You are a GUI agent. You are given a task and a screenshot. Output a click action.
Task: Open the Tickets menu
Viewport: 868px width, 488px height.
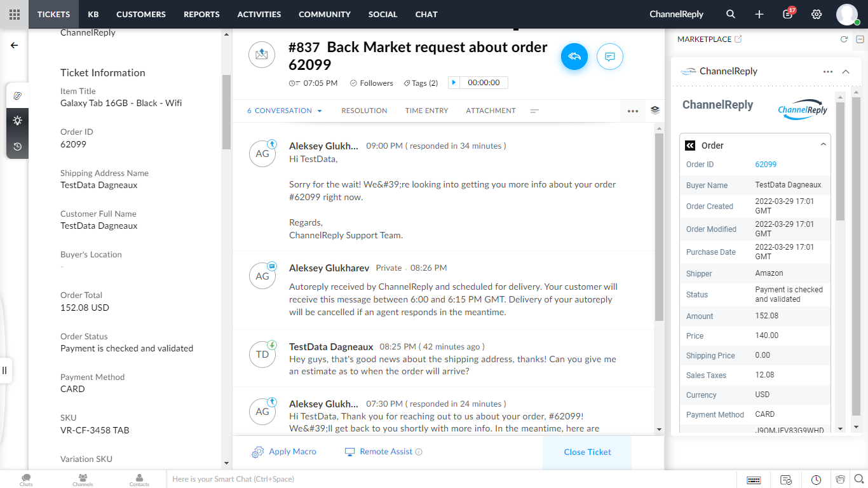(53, 14)
